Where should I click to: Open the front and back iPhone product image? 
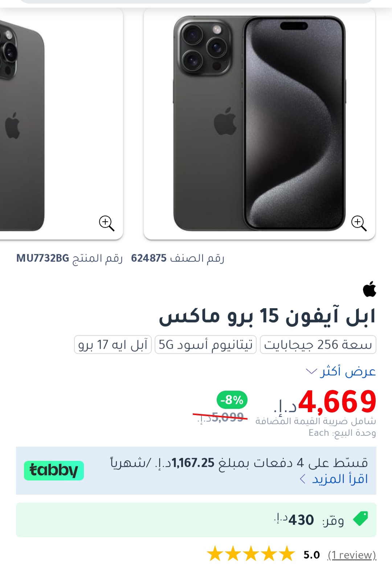click(x=260, y=124)
